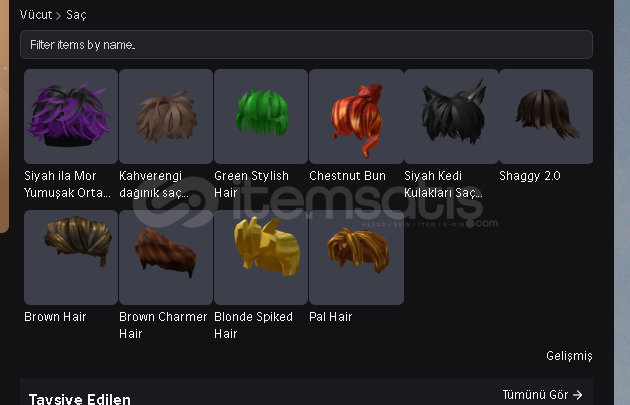Click the breadcrumb chevron after Vücut
The image size is (630, 405).
(x=59, y=16)
